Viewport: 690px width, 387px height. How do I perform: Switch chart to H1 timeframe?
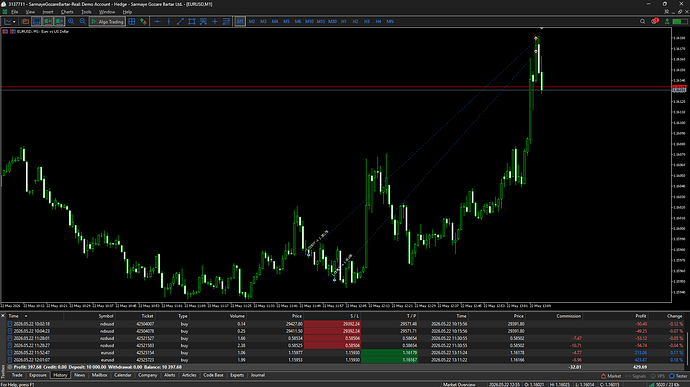click(x=344, y=21)
